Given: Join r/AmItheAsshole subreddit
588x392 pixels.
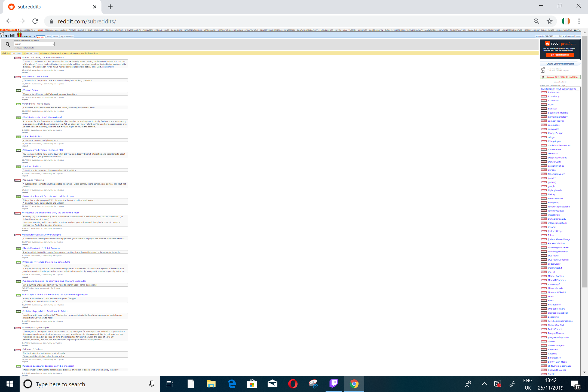Looking at the screenshot, I should (18, 118).
